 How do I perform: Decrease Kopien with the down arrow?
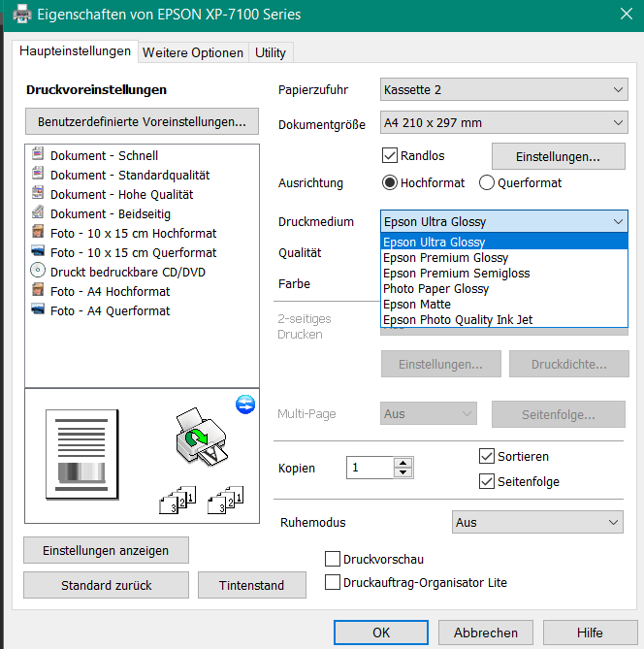pos(403,472)
